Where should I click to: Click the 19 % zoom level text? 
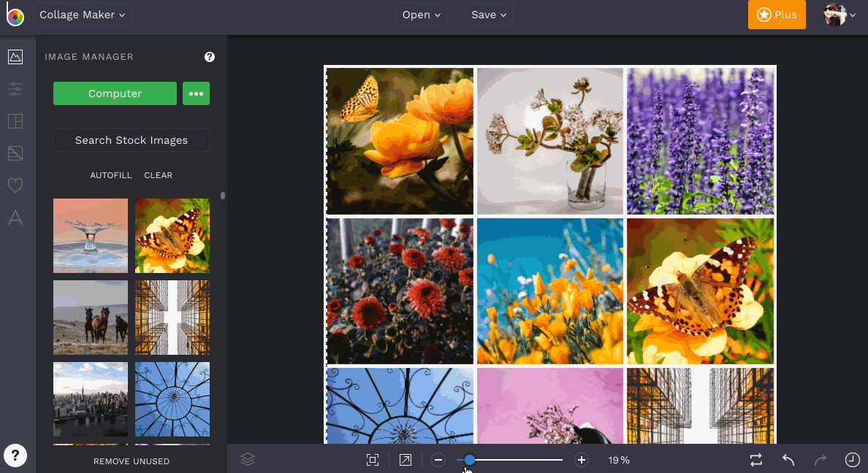(619, 461)
